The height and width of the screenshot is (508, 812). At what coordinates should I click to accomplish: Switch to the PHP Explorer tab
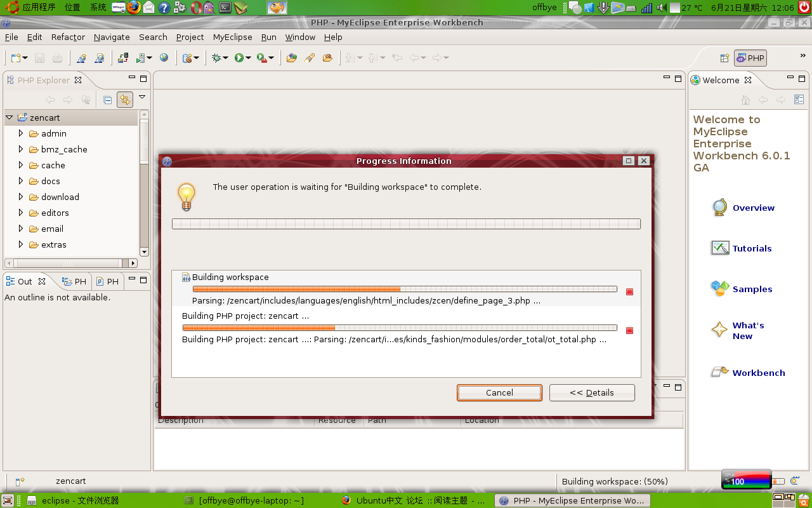[44, 80]
